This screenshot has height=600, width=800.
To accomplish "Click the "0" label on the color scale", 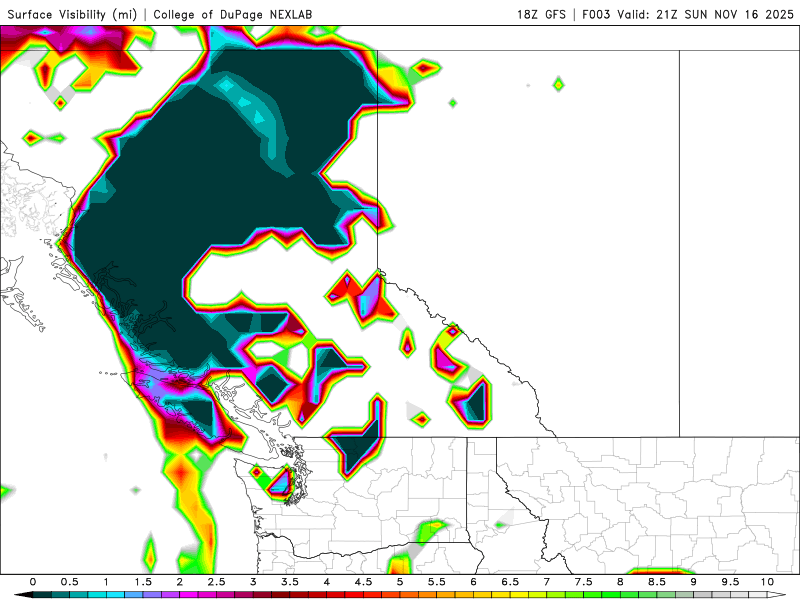I will [33, 582].
